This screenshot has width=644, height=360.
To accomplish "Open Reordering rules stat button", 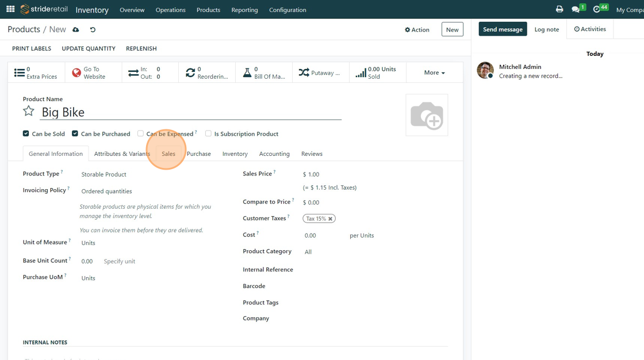I will 207,72.
